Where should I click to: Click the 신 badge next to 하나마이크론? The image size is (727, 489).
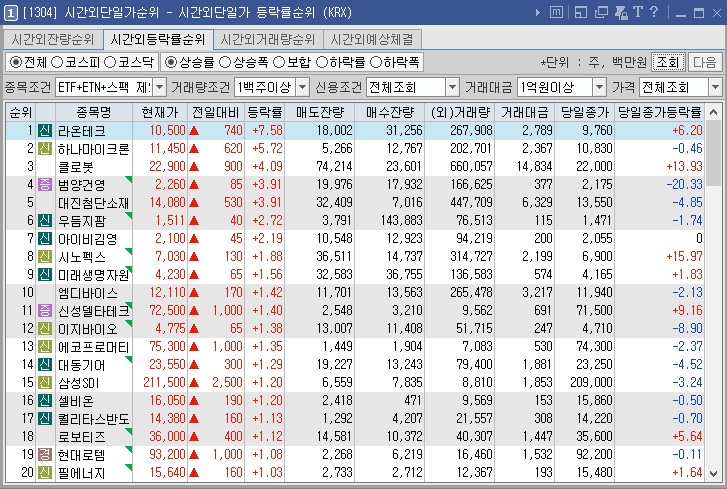pos(45,149)
